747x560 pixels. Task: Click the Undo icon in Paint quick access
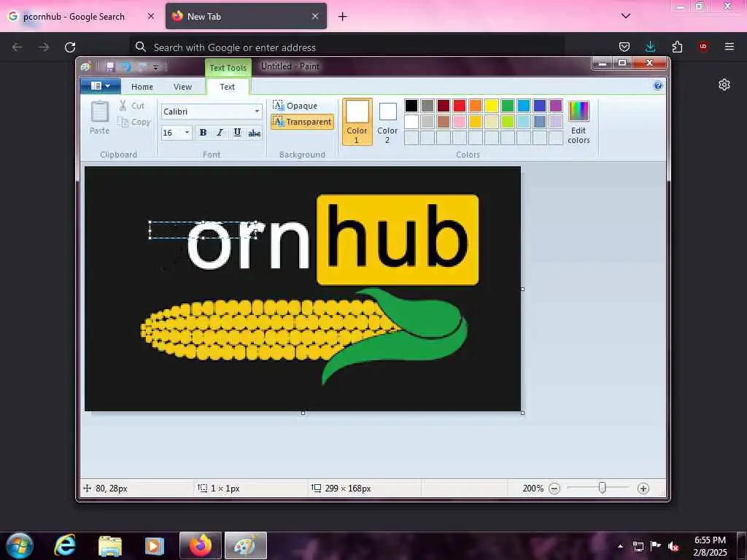tap(125, 66)
